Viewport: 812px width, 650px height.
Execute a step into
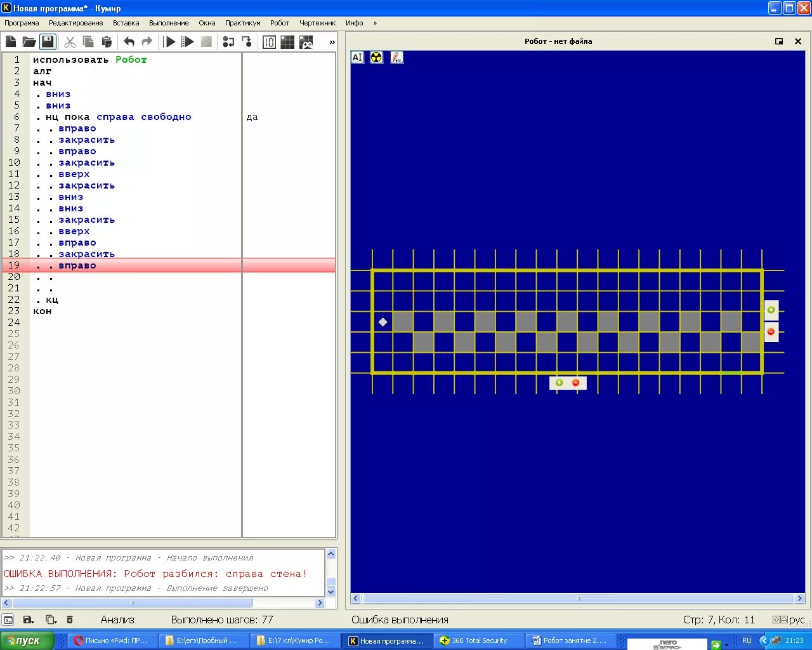247,42
